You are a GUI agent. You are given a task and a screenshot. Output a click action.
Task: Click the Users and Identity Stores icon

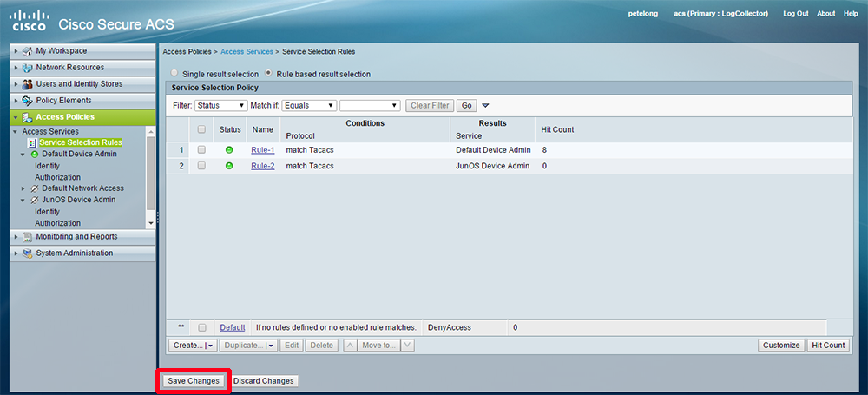click(28, 84)
